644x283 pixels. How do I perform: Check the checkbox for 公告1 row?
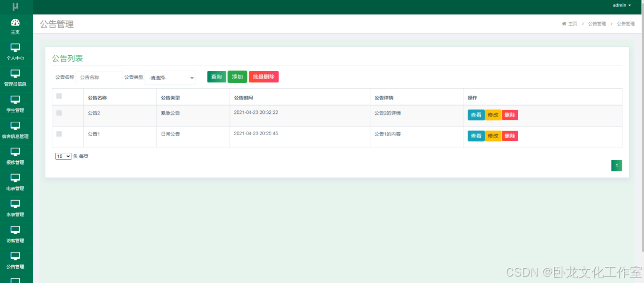[x=59, y=134]
